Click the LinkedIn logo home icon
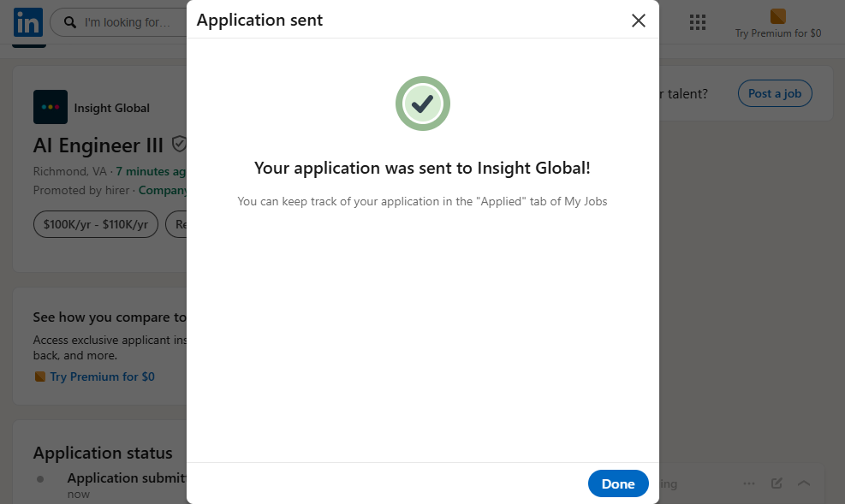This screenshot has width=845, height=504. tap(27, 22)
